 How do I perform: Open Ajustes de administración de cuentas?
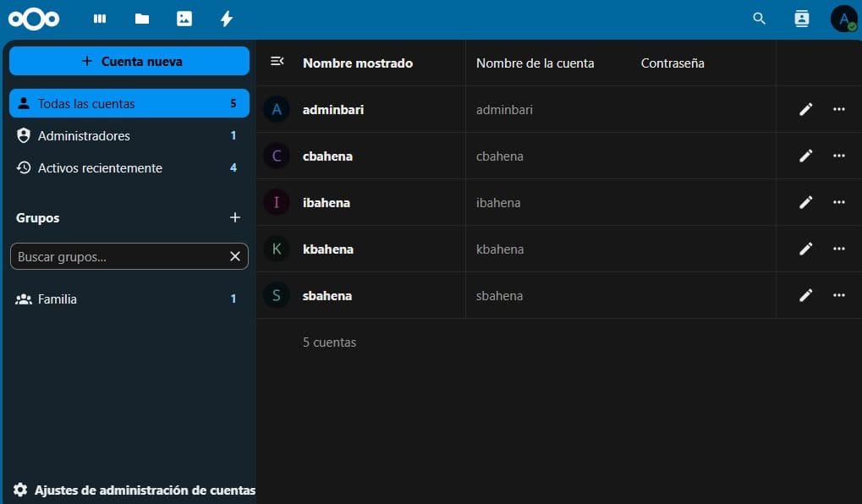click(135, 490)
